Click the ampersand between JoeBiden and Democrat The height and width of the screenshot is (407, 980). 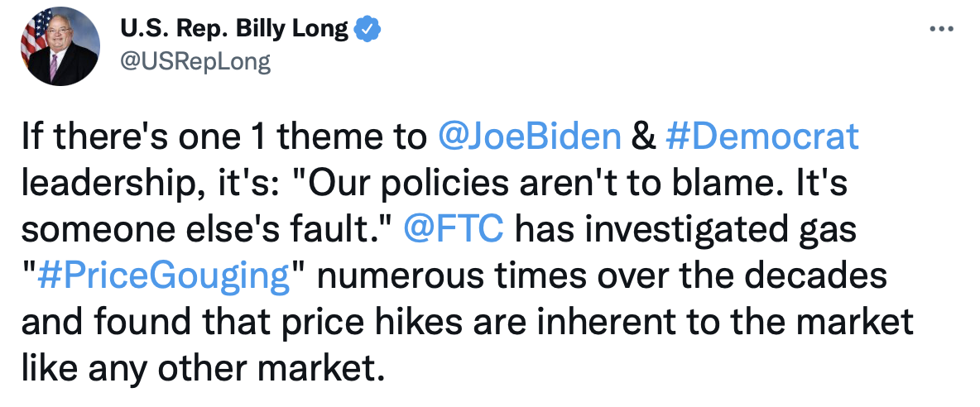[x=643, y=138]
